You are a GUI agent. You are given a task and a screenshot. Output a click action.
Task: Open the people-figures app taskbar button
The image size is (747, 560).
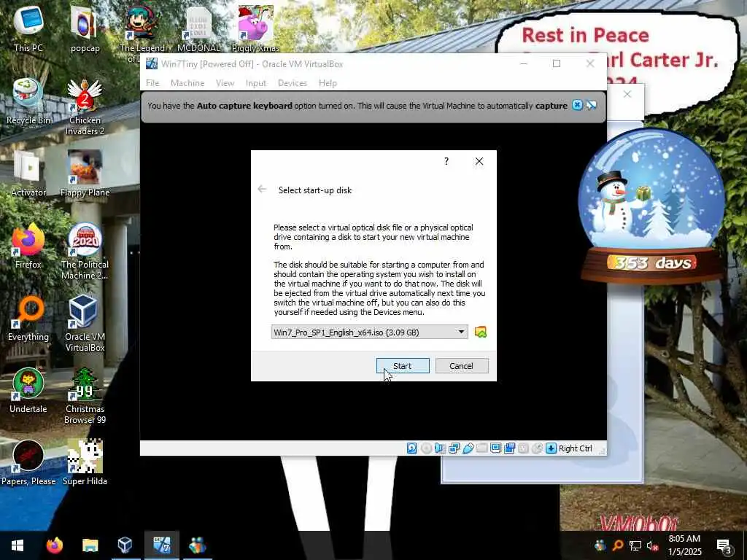click(x=198, y=545)
